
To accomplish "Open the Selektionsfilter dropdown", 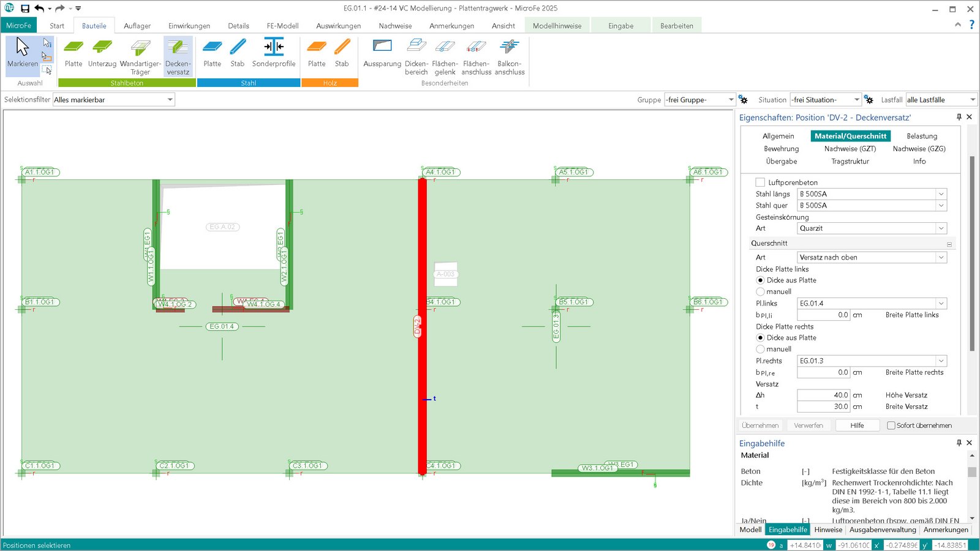I will [x=170, y=99].
